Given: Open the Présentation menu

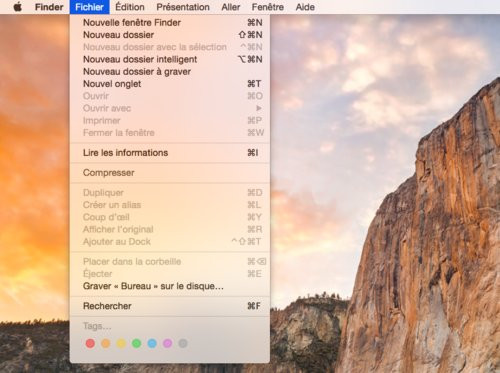Looking at the screenshot, I should click(x=183, y=7).
